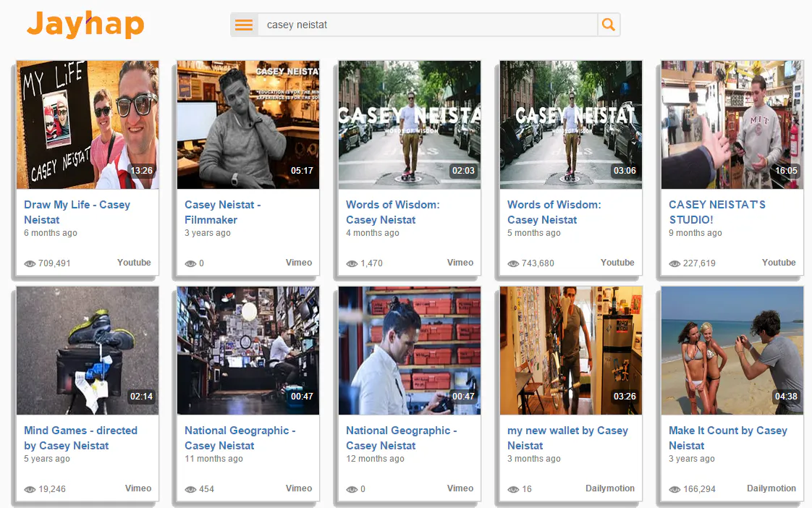812x508 pixels.
Task: Click the 9 months ago date text
Action: (695, 233)
